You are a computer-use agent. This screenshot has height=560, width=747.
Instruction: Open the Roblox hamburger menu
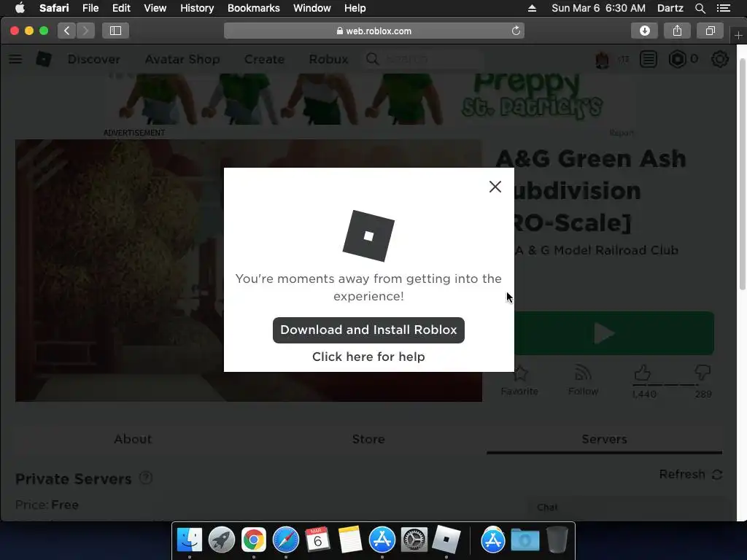point(15,59)
